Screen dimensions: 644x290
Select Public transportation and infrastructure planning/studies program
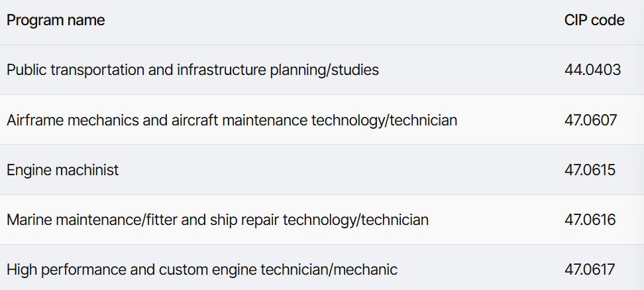pos(193,70)
